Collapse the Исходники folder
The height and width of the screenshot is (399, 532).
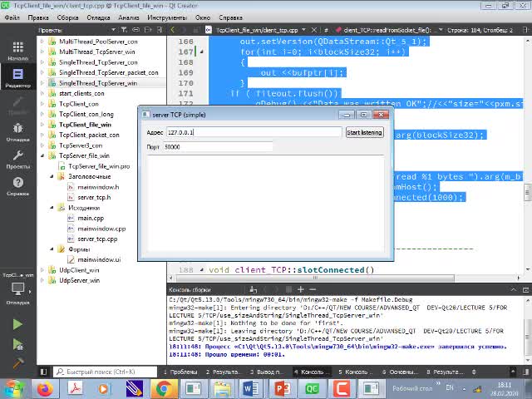click(x=52, y=207)
